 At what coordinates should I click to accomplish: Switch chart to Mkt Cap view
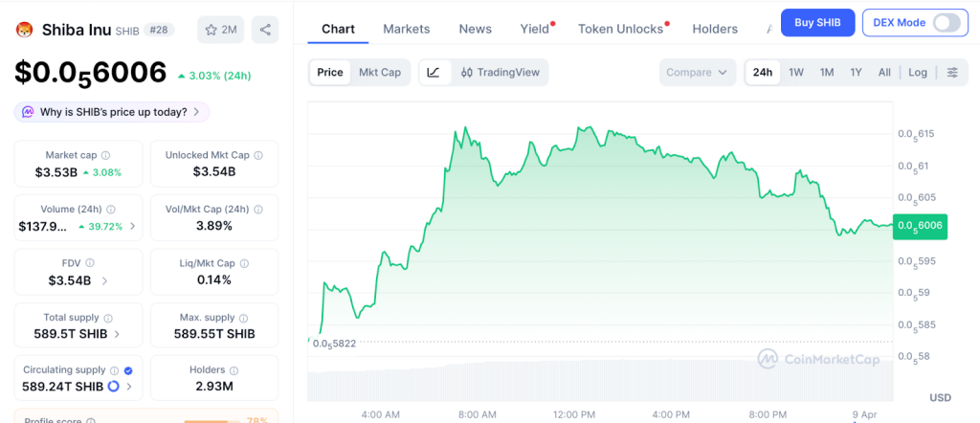(380, 72)
